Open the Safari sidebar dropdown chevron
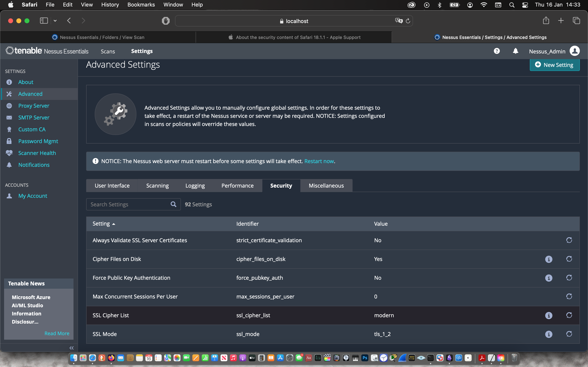 point(55,21)
